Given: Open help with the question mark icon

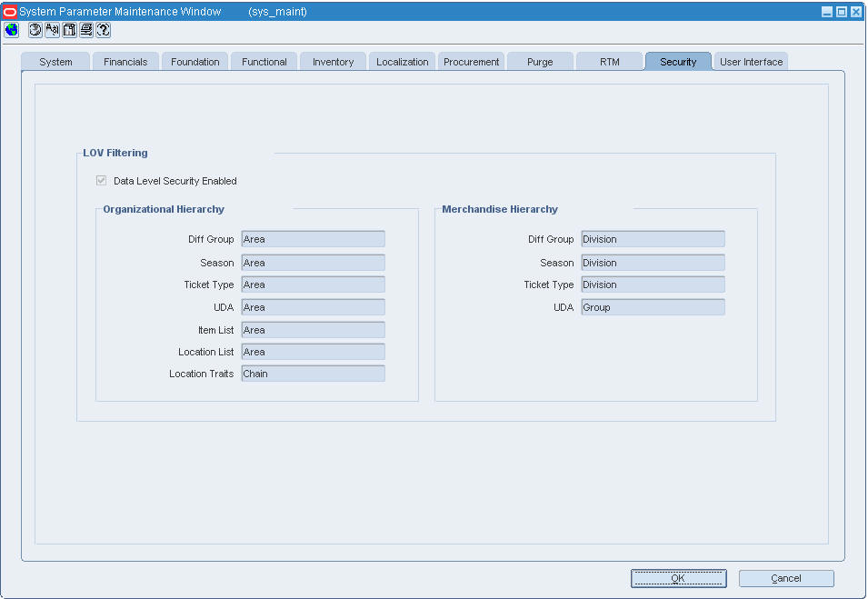Looking at the screenshot, I should point(104,30).
